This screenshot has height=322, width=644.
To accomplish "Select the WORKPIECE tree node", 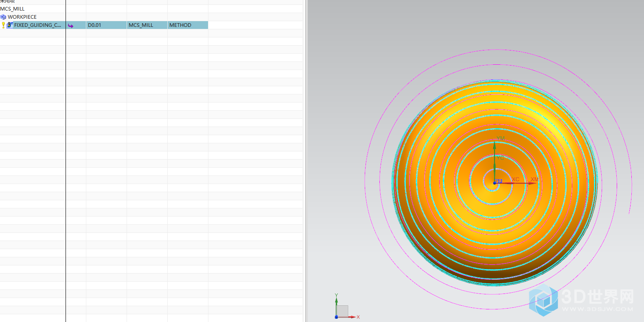I will (x=22, y=17).
